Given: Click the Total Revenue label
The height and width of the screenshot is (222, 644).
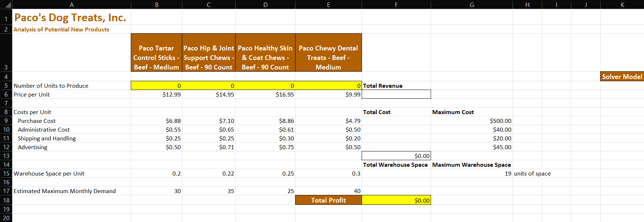Looking at the screenshot, I should (x=383, y=86).
